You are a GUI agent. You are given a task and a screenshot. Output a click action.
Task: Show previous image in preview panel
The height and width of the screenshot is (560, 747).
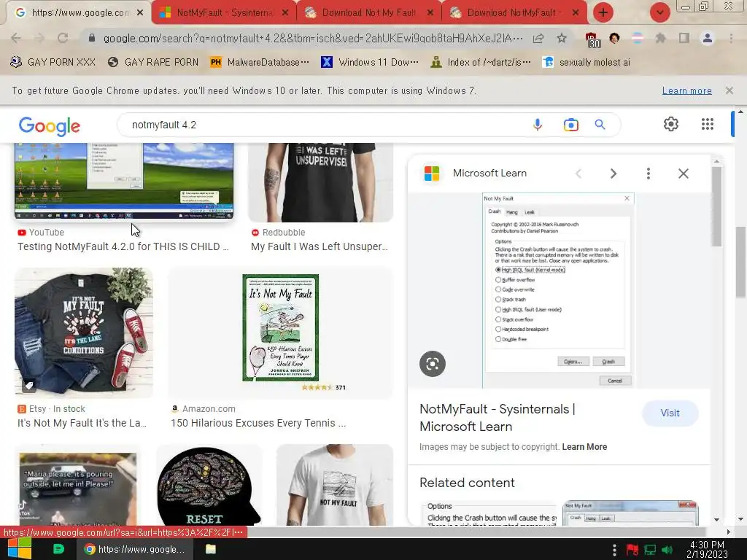coord(578,174)
